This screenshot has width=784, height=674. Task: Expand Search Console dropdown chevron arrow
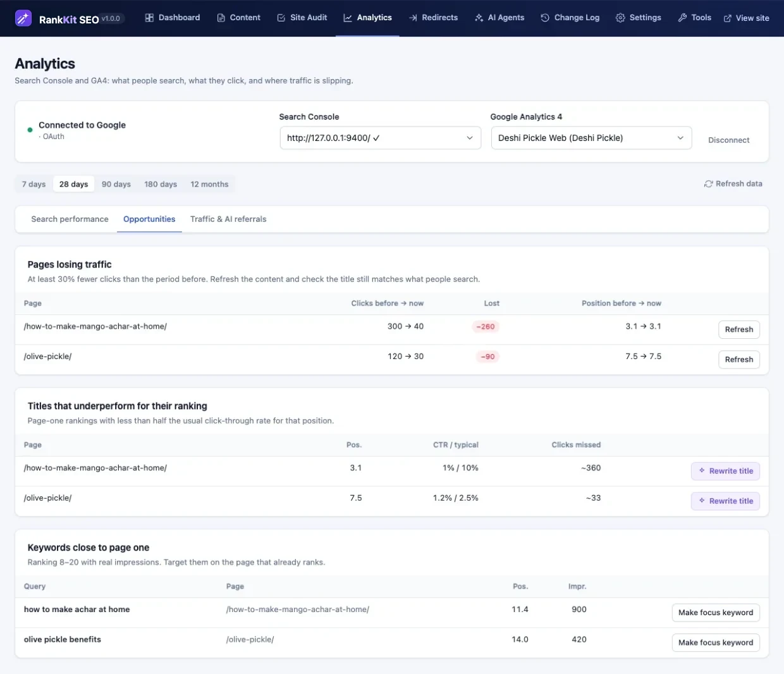[x=470, y=138]
